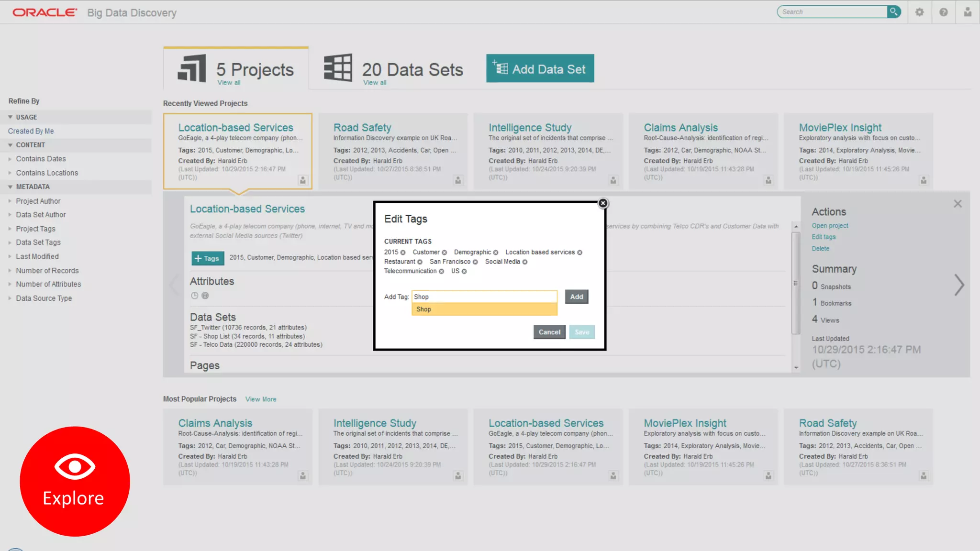Click the search magnifier icon
This screenshot has width=980, height=551.
pos(893,11)
